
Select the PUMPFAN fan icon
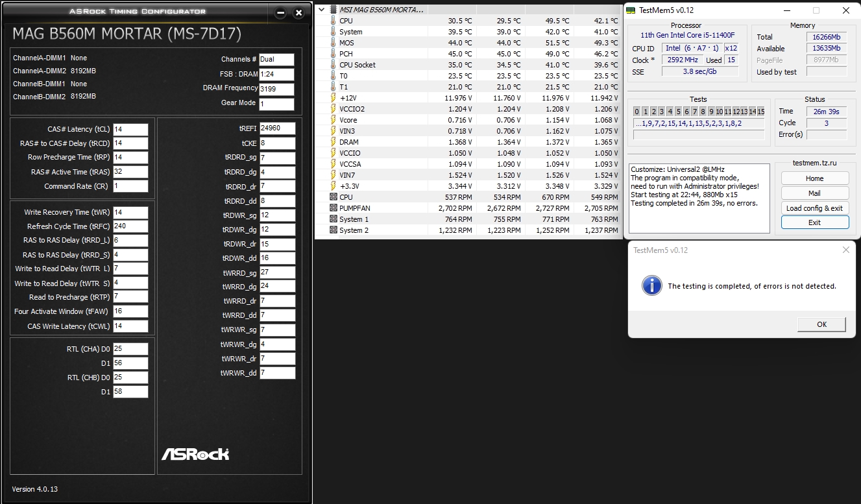click(x=333, y=208)
